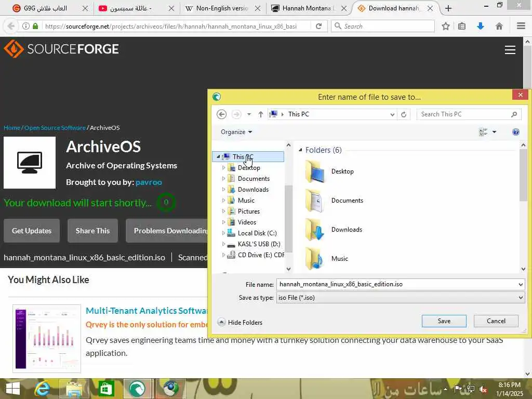The image size is (532, 399).
Task: Open Open Source Software breadcrumb link
Action: [55, 128]
